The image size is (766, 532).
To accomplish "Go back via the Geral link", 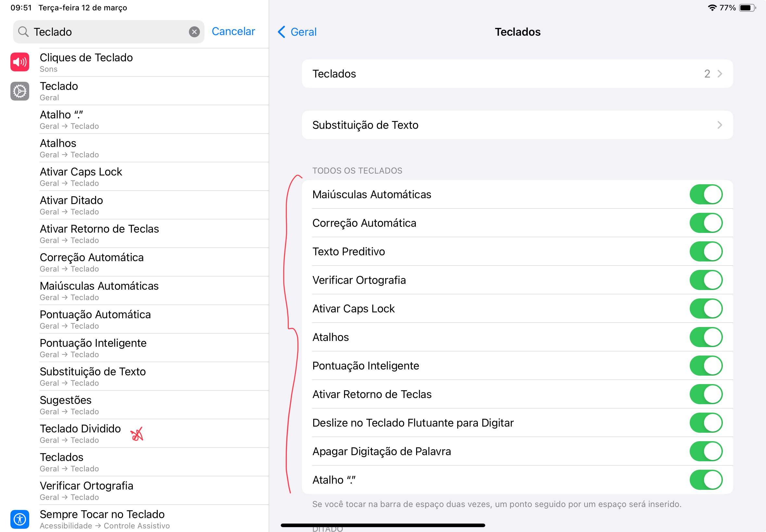I will pos(303,32).
